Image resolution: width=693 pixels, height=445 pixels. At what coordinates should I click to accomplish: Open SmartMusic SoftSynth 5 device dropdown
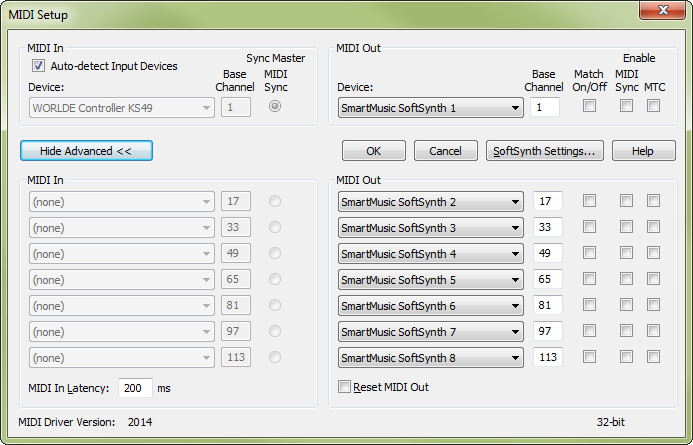[430, 280]
